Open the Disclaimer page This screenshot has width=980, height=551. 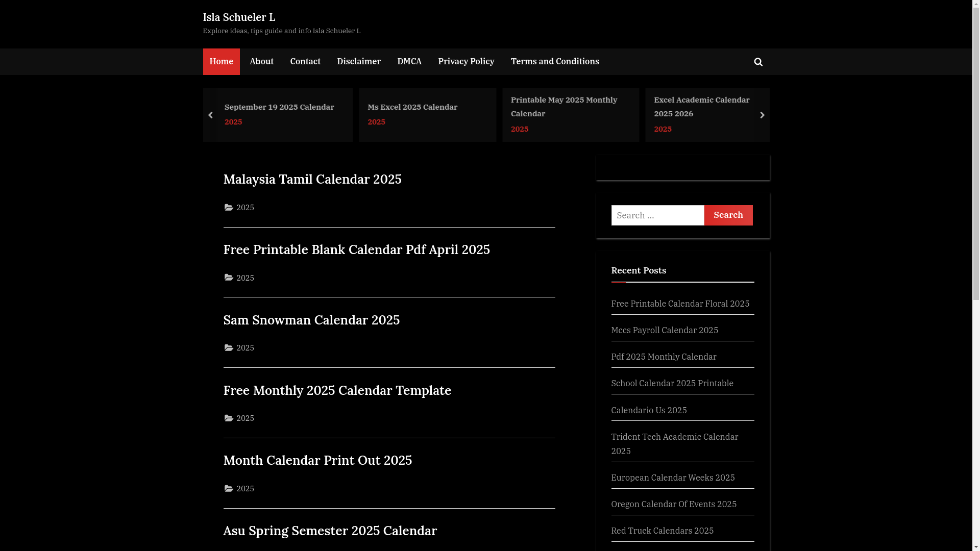(359, 62)
